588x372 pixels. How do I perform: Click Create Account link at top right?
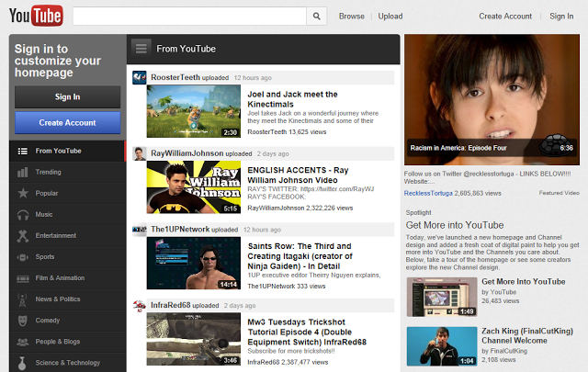(505, 17)
